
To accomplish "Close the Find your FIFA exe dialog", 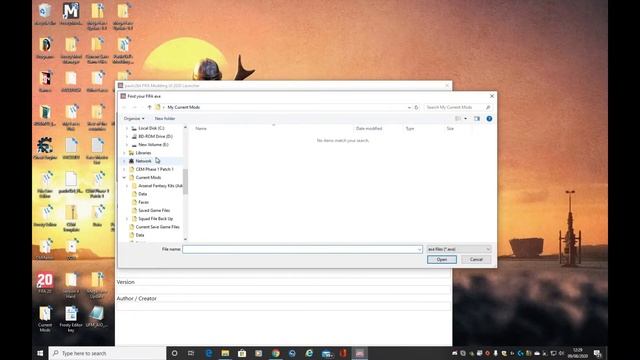I will coord(491,96).
